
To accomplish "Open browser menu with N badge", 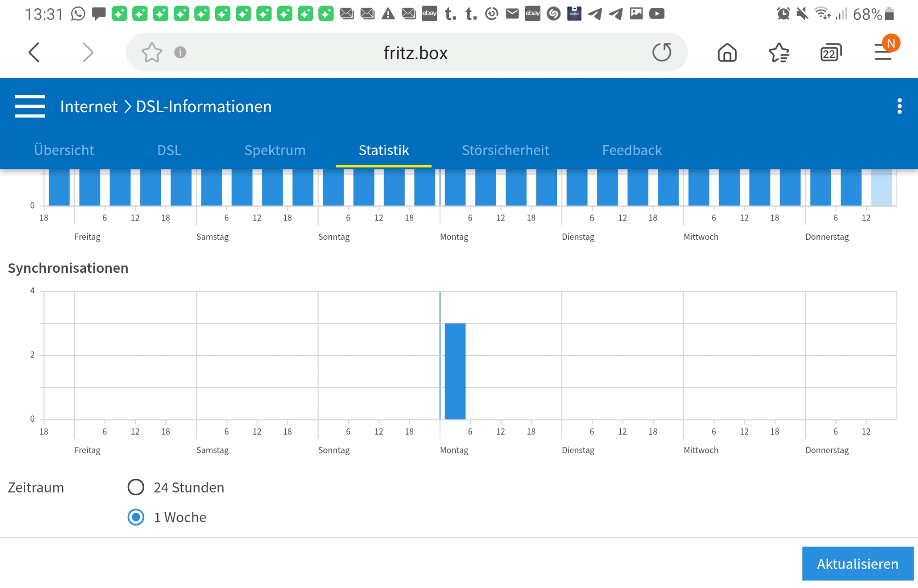I will [884, 51].
